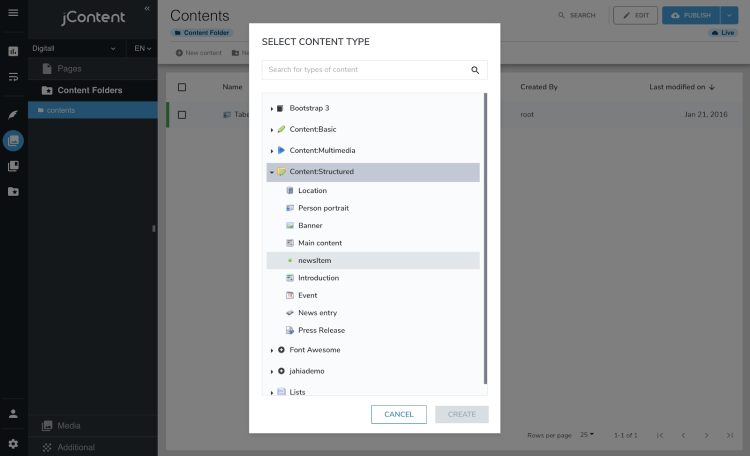Viewport: 750px width, 456px height.
Task: Open the EN language dropdown
Action: pyautogui.click(x=142, y=48)
